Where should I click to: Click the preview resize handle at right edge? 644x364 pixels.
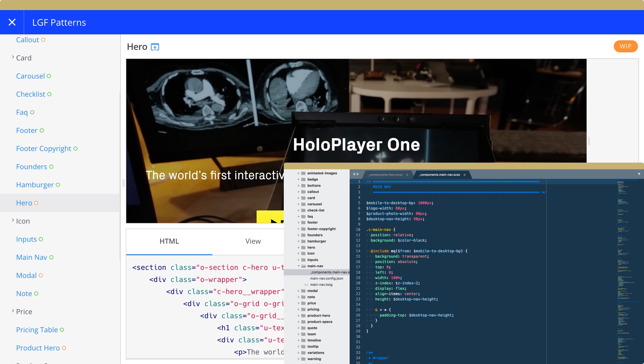[589, 141]
